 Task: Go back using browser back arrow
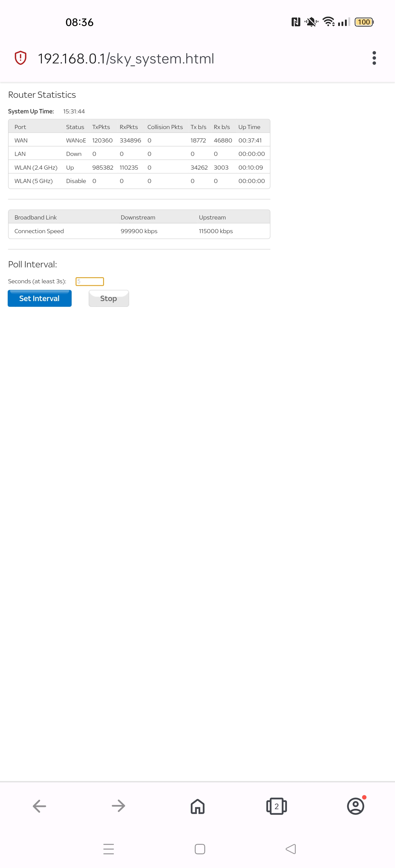pos(39,806)
